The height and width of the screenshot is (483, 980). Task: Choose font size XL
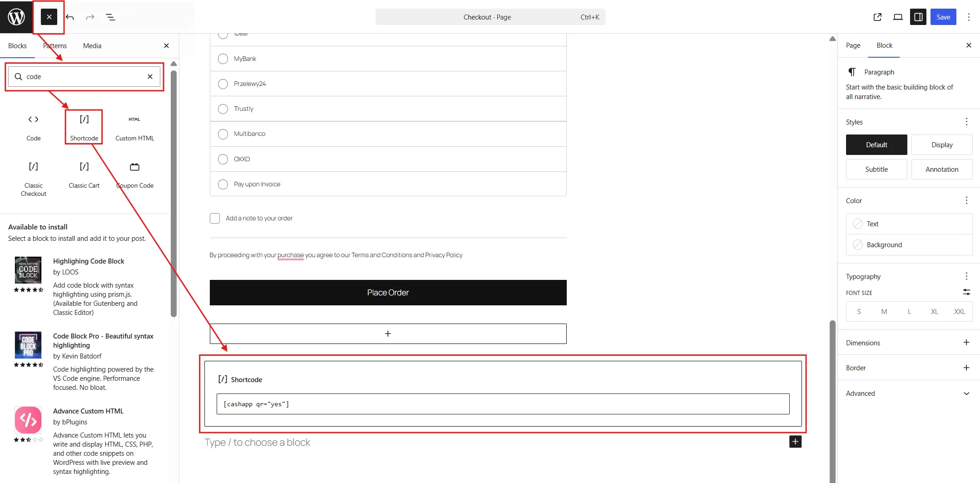pyautogui.click(x=934, y=311)
